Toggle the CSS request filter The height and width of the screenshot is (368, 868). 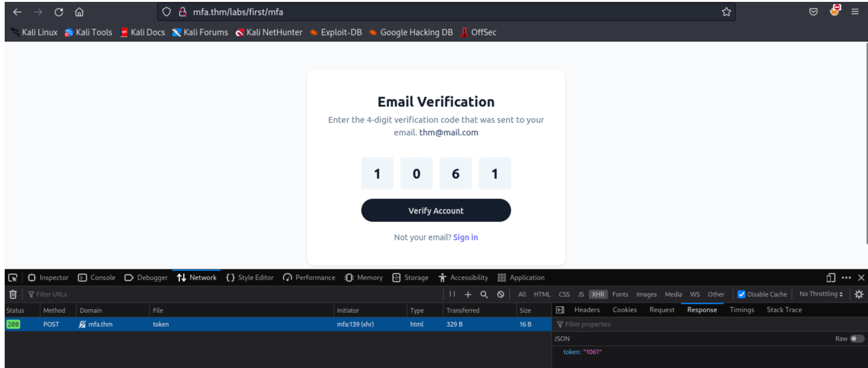tap(564, 295)
